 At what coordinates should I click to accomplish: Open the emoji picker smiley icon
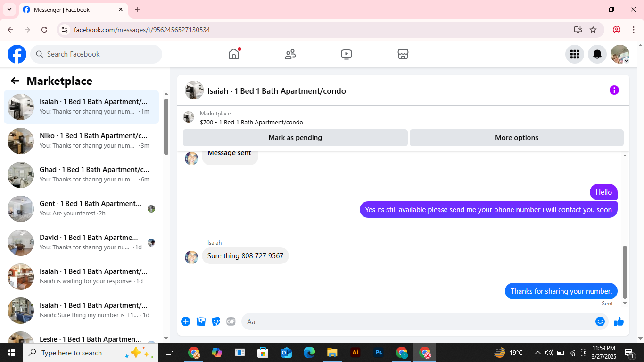point(600,321)
